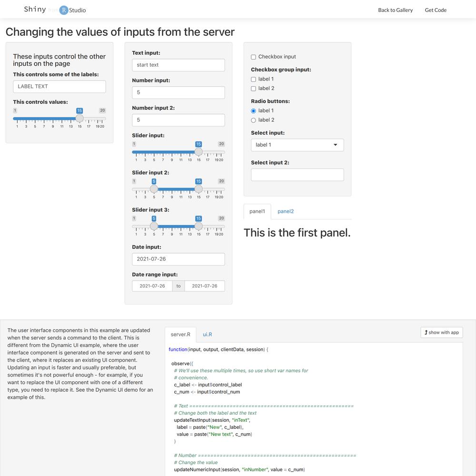Switch to the panel2 tab
This screenshot has width=476, height=476.
285,211
